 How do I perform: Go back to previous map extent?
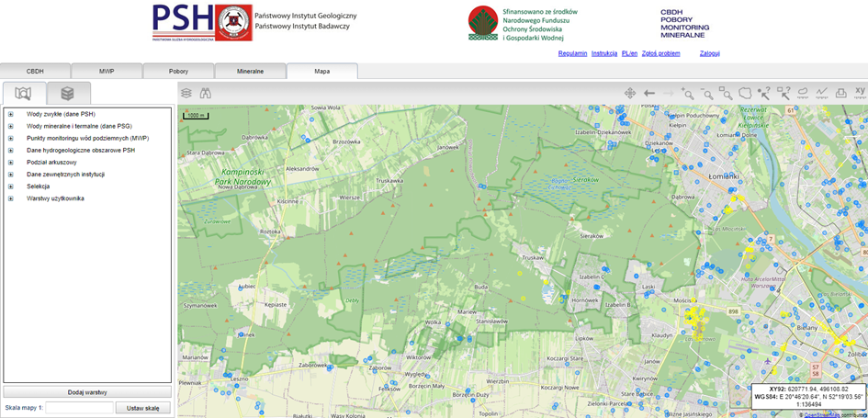click(x=649, y=93)
